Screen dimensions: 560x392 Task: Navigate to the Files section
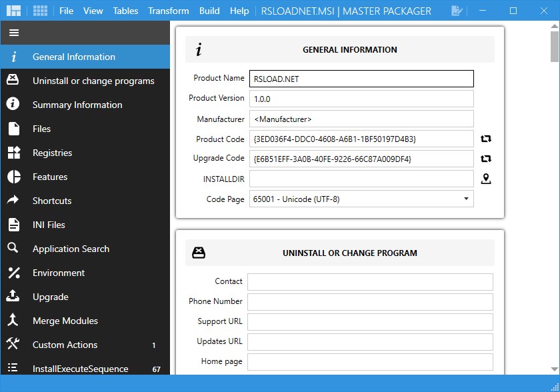[x=85, y=129]
